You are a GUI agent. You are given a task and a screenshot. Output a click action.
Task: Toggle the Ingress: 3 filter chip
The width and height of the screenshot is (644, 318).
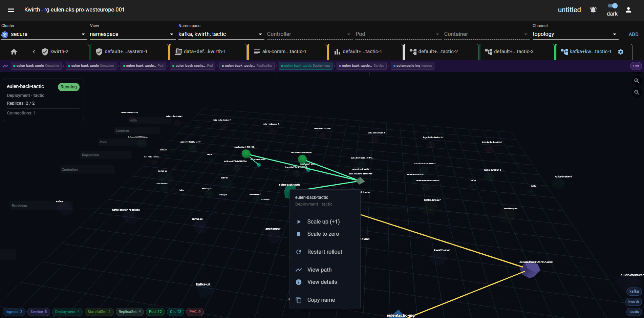coord(14,312)
